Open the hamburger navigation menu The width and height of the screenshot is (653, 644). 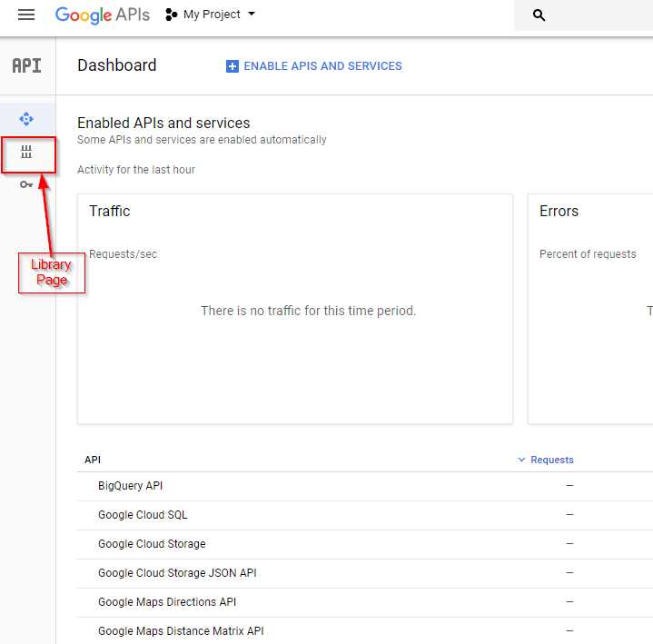click(x=26, y=15)
